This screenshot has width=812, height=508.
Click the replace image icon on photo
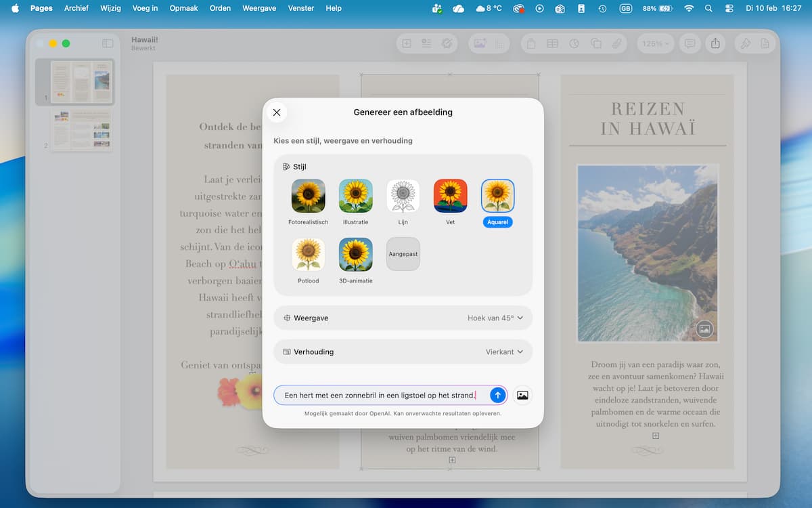coord(704,329)
